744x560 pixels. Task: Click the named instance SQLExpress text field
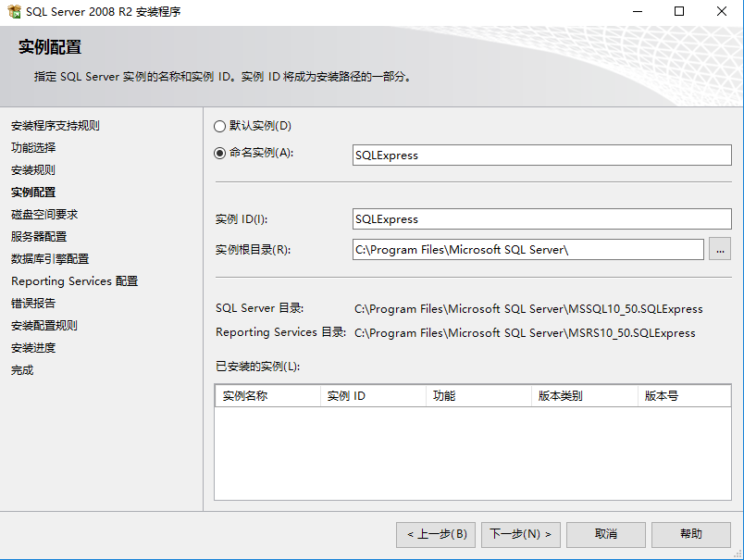click(x=542, y=156)
